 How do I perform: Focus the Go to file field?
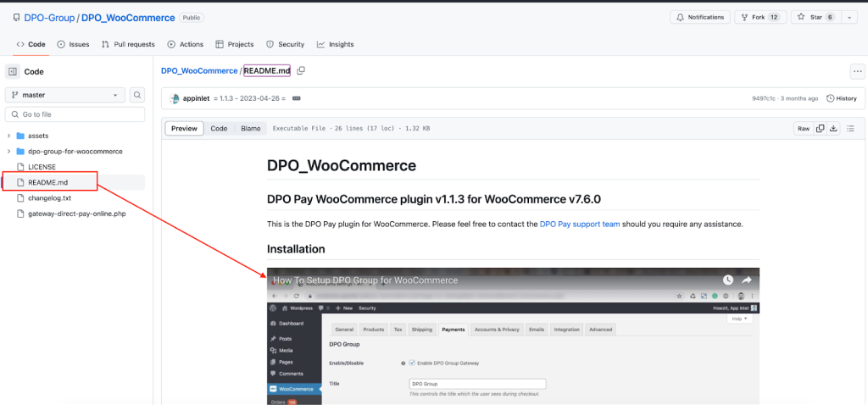tap(75, 114)
